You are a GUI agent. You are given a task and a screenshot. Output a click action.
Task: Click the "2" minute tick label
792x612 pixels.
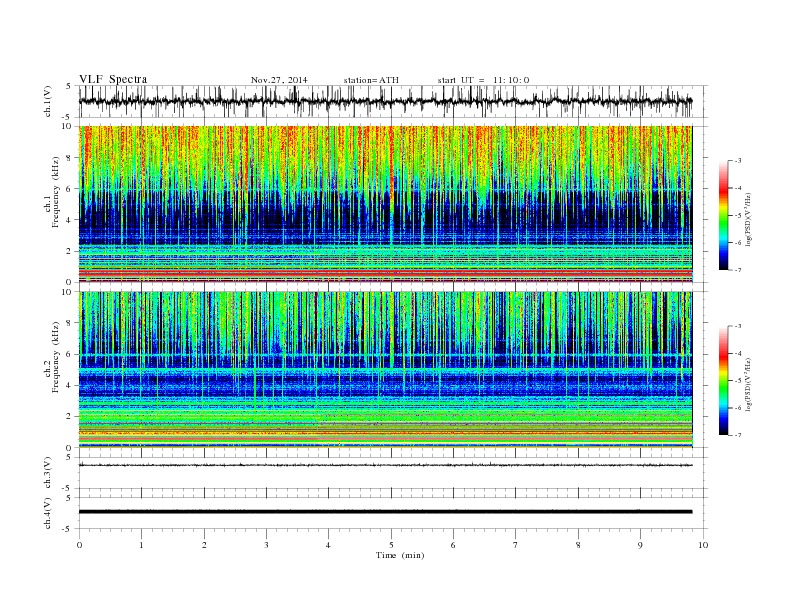pos(204,545)
